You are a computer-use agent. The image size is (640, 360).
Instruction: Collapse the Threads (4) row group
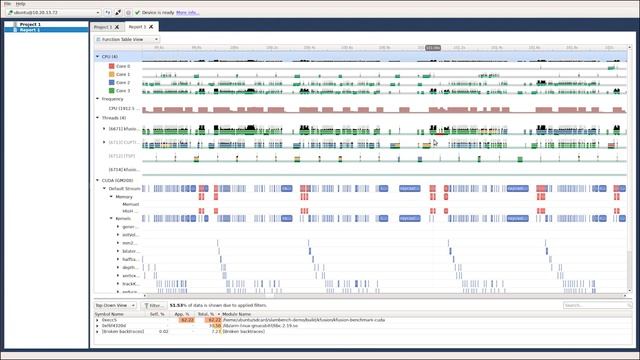[x=98, y=118]
